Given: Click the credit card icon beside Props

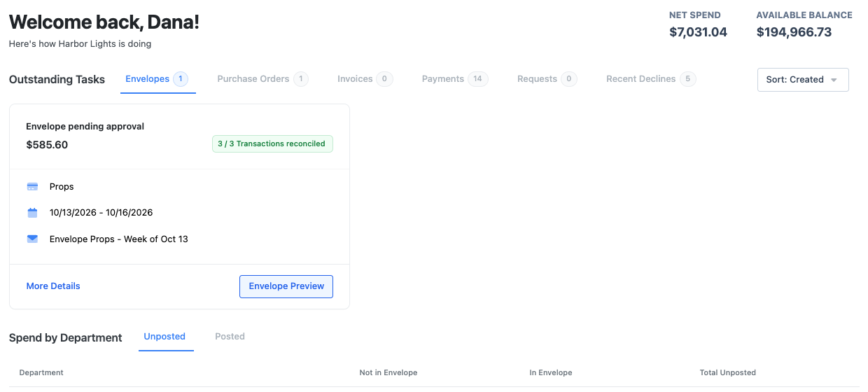Looking at the screenshot, I should (32, 187).
